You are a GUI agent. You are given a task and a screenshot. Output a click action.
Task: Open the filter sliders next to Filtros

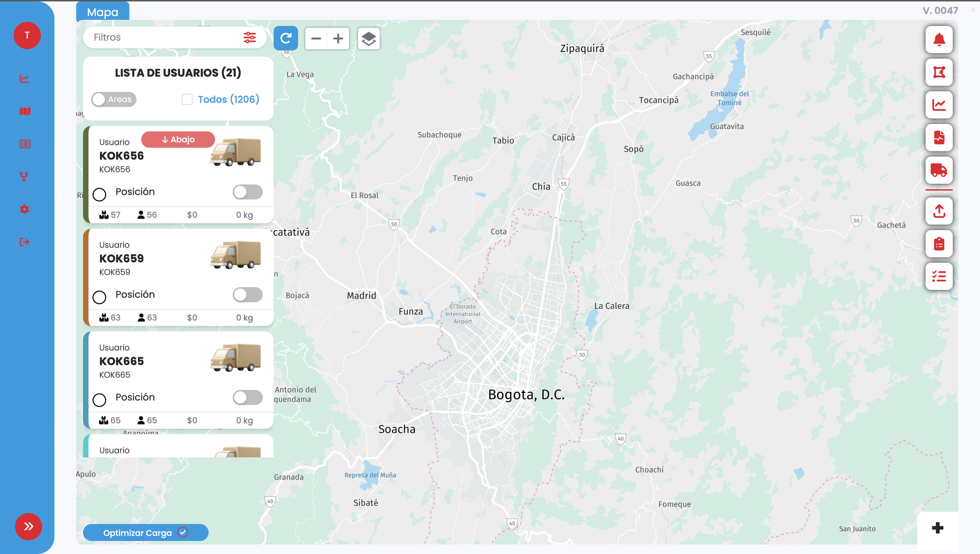coord(249,37)
